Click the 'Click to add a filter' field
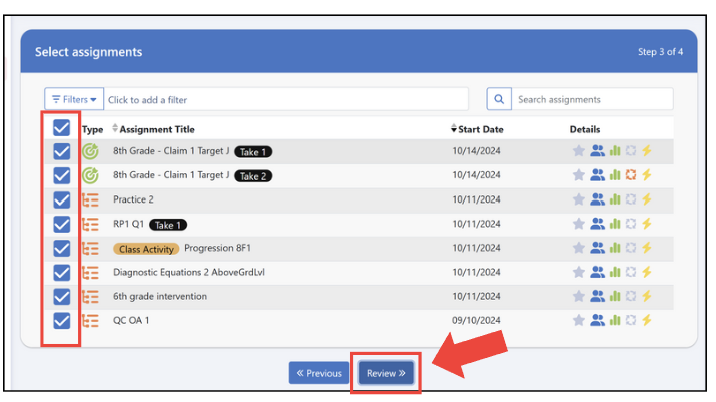The height and width of the screenshot is (402, 716). 286,99
